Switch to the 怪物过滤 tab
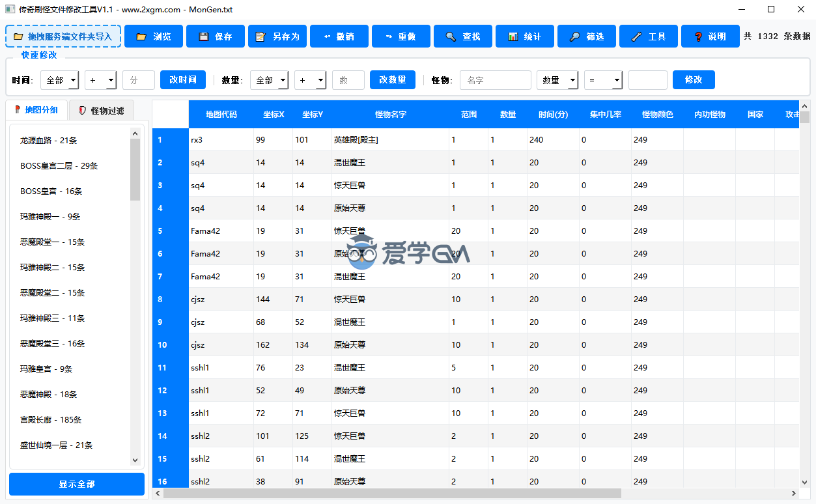This screenshot has width=816, height=504. click(101, 110)
